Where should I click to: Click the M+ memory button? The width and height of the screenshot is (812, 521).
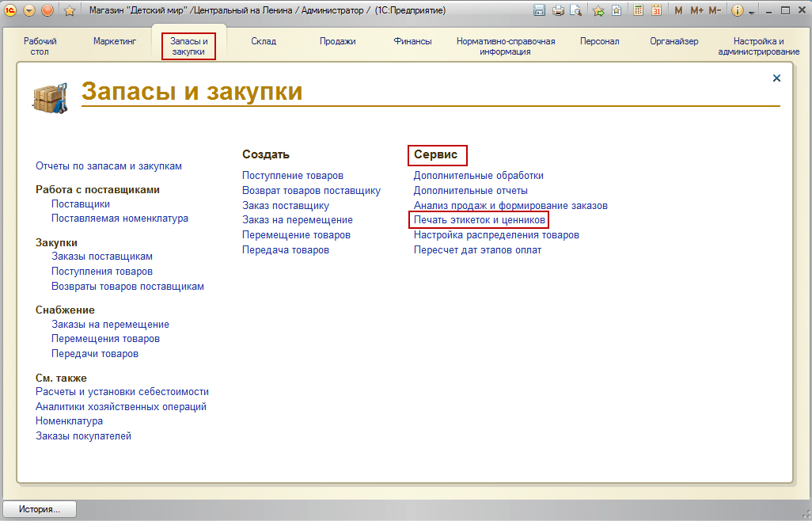(x=696, y=10)
